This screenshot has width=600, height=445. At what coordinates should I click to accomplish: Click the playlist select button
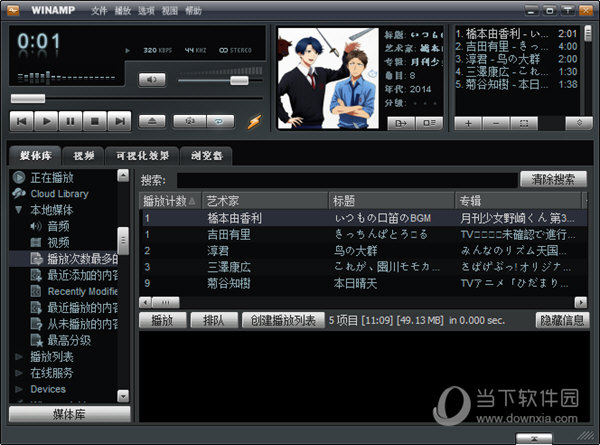[x=524, y=123]
